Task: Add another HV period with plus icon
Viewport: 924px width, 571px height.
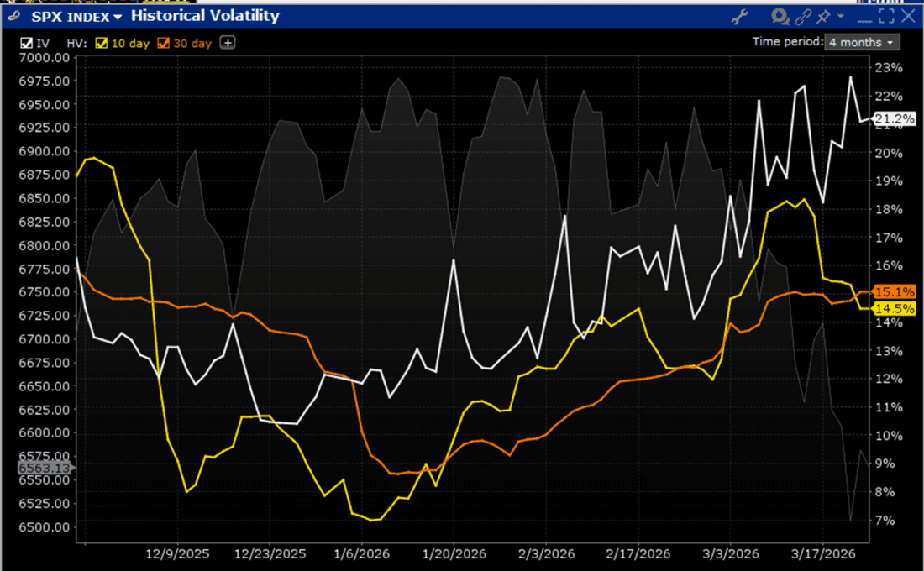Action: 228,43
